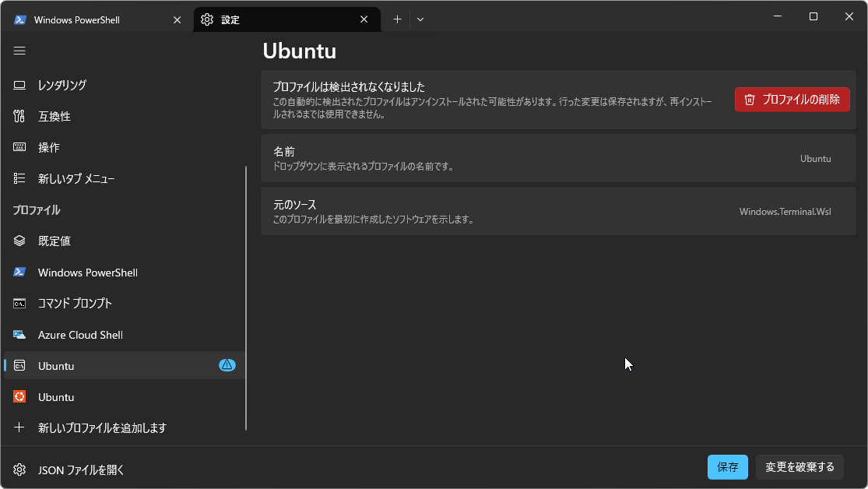Open 操作 keyboard settings page

[49, 147]
